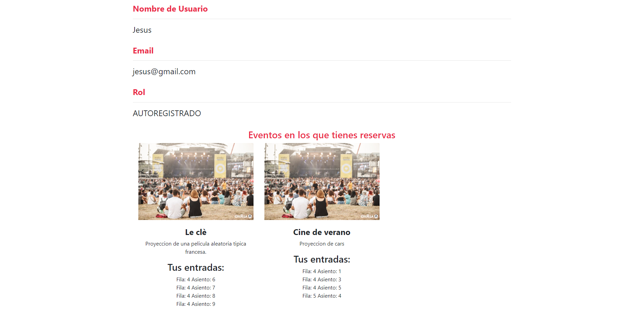
Task: Select the Rol heading label
Action: 139,92
